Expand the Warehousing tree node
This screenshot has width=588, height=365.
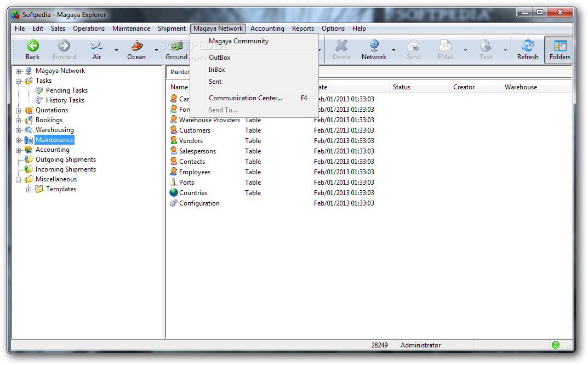[19, 130]
